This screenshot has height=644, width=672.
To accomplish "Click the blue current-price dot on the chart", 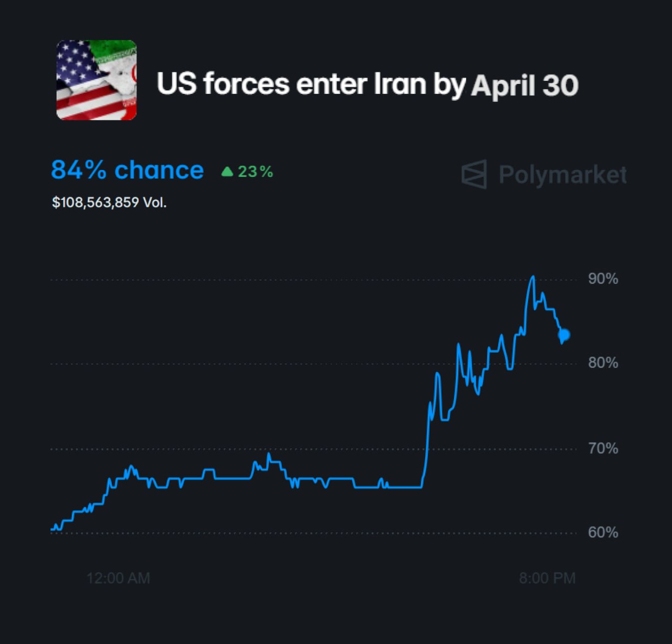I will pyautogui.click(x=564, y=335).
